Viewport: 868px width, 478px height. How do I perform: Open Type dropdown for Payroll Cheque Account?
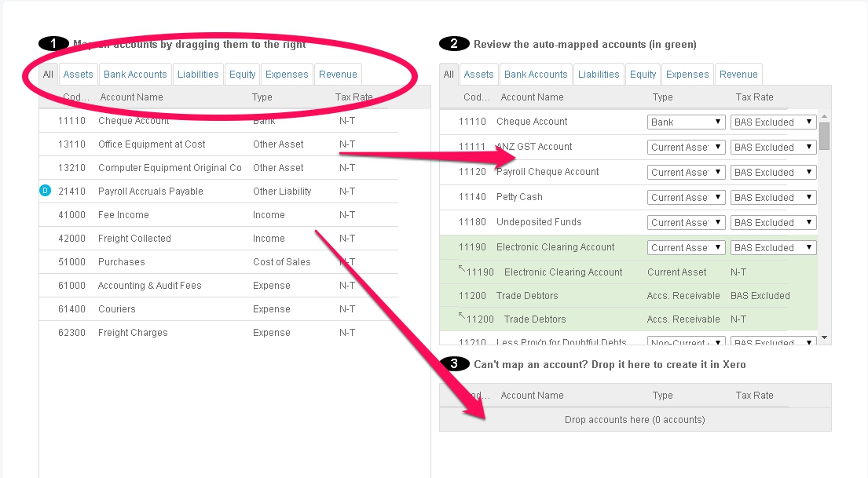pos(685,173)
